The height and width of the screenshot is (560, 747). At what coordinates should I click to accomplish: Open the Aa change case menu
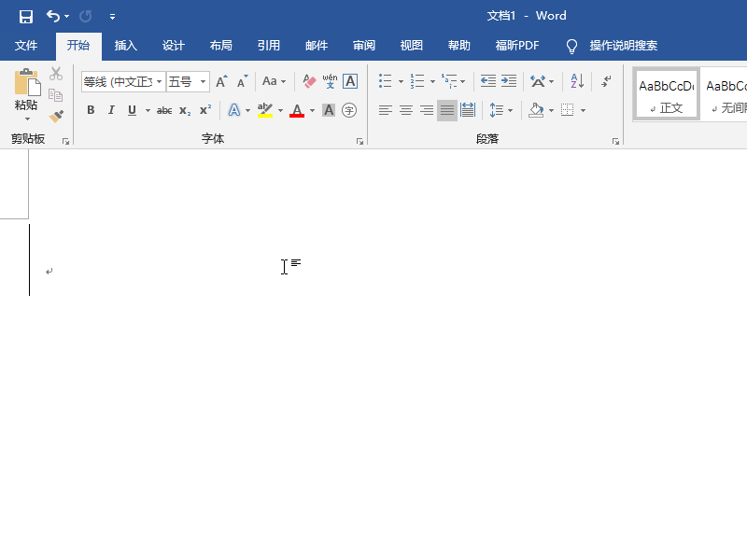(274, 81)
